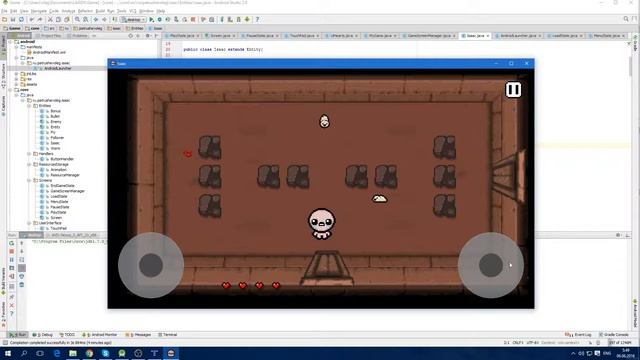Screen dimensions: 640x360
Task: Pause the game with the pause button
Action: [513, 90]
